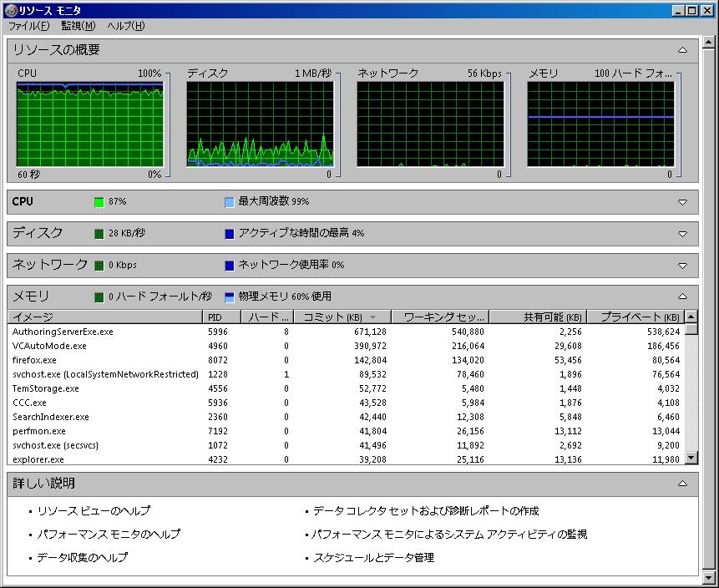Viewport: 719px width, 588px height.
Task: Expand the ネットワーク section arrow
Action: coord(682,266)
